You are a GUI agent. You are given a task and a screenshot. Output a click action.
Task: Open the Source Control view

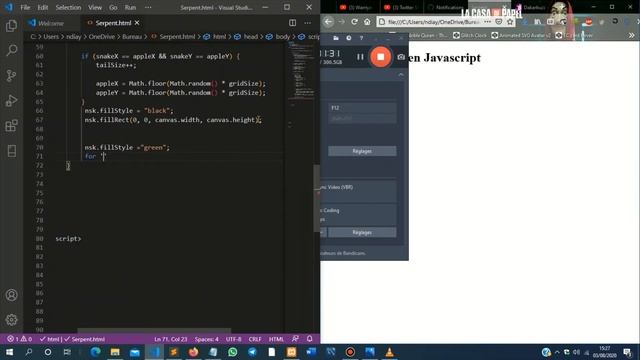(11, 76)
